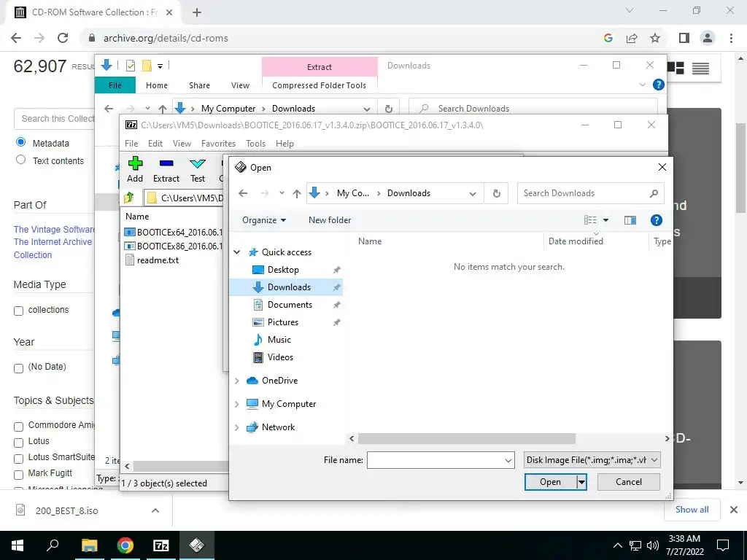Open taskbar search
Image resolution: width=747 pixels, height=560 pixels.
53,545
